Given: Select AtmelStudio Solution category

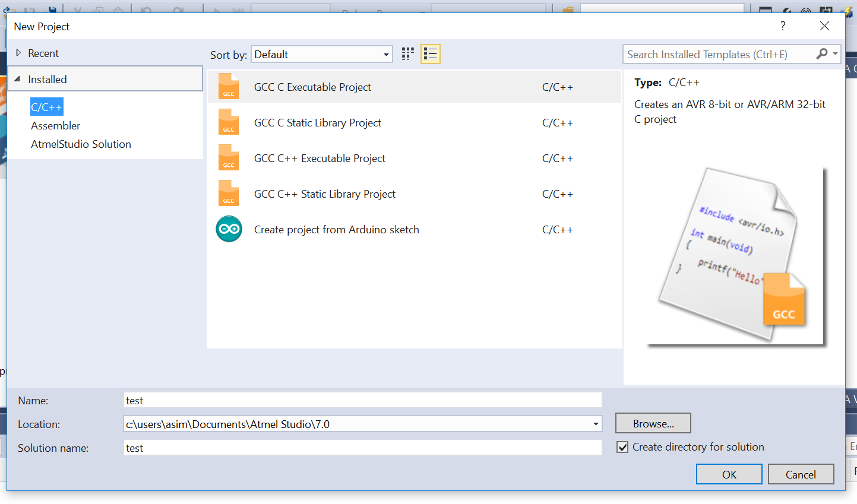Looking at the screenshot, I should (81, 144).
